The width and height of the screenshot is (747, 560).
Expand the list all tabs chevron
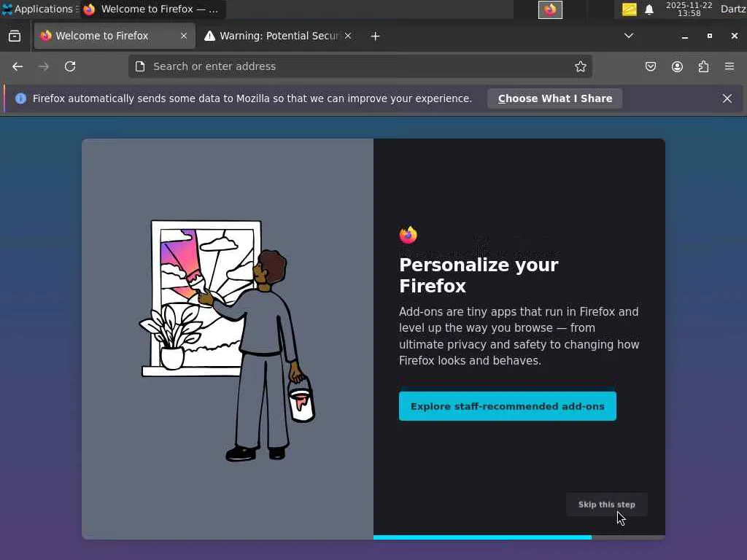click(629, 36)
